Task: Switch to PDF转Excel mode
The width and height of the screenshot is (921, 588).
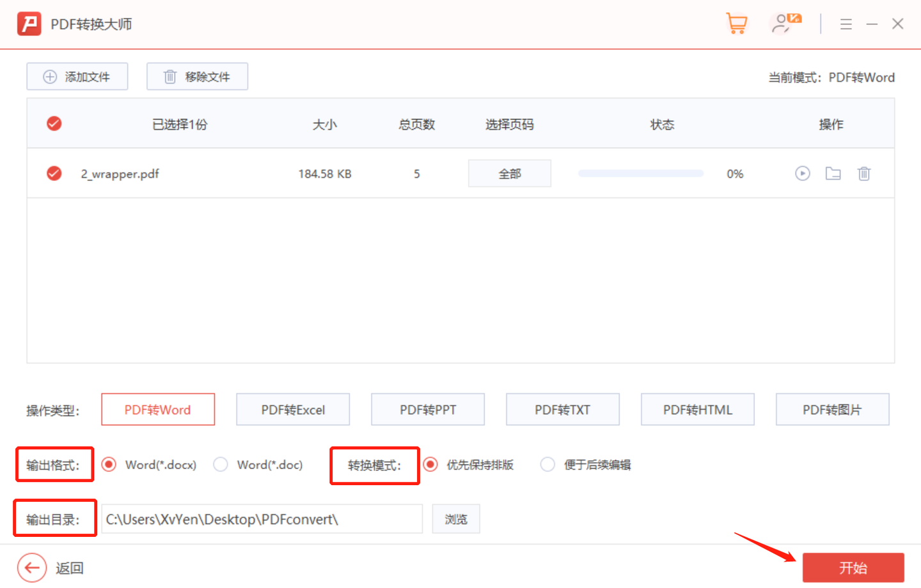Action: [x=292, y=409]
